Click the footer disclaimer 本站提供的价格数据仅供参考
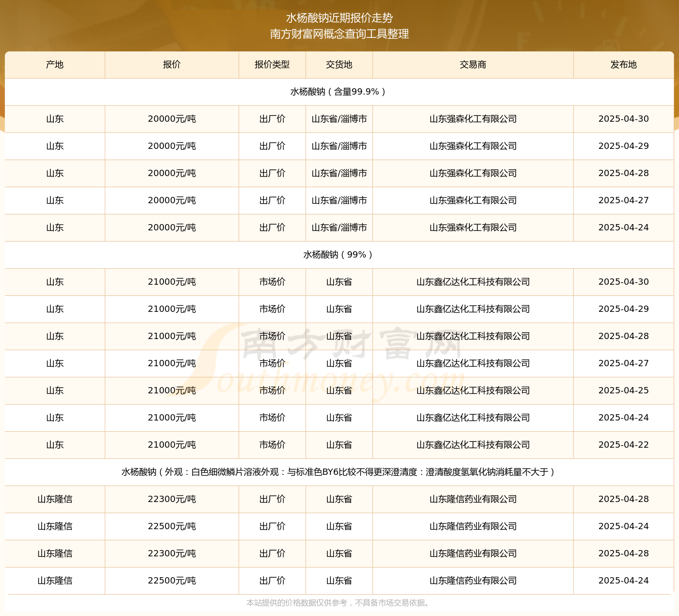679x616 pixels. [x=339, y=603]
